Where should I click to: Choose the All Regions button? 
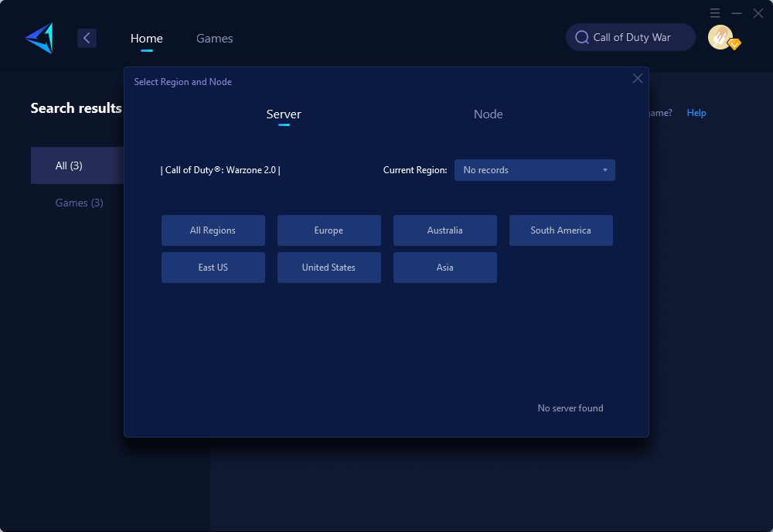tap(213, 230)
